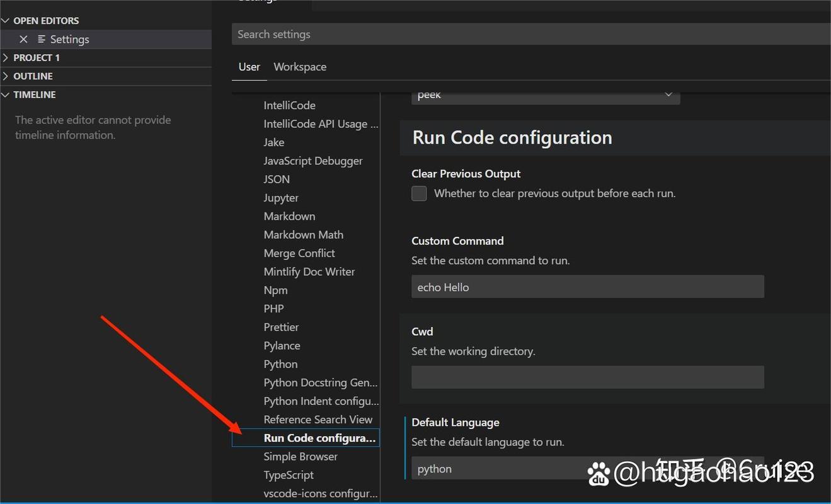831x504 pixels.
Task: Open Simple Browser settings
Action: click(x=301, y=457)
